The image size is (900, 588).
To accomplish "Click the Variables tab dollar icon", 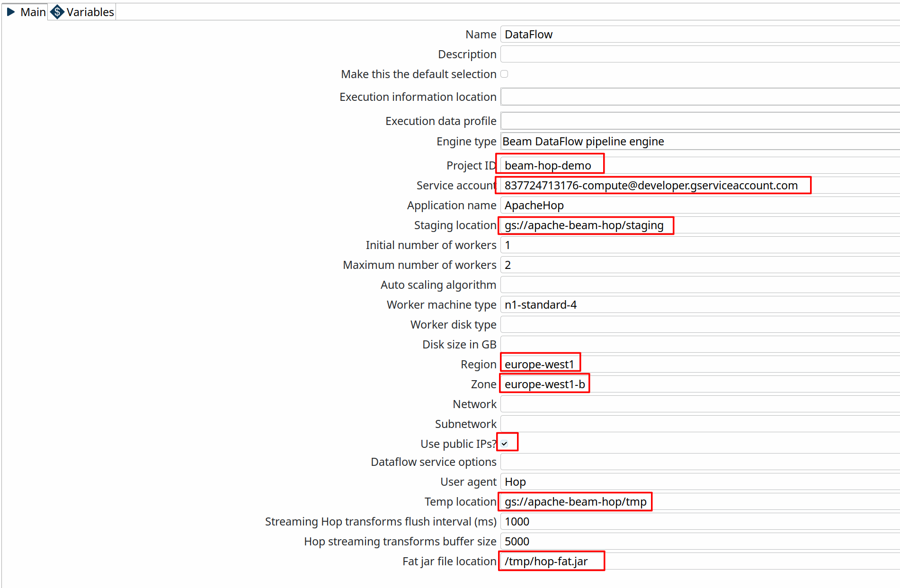I will [x=57, y=12].
